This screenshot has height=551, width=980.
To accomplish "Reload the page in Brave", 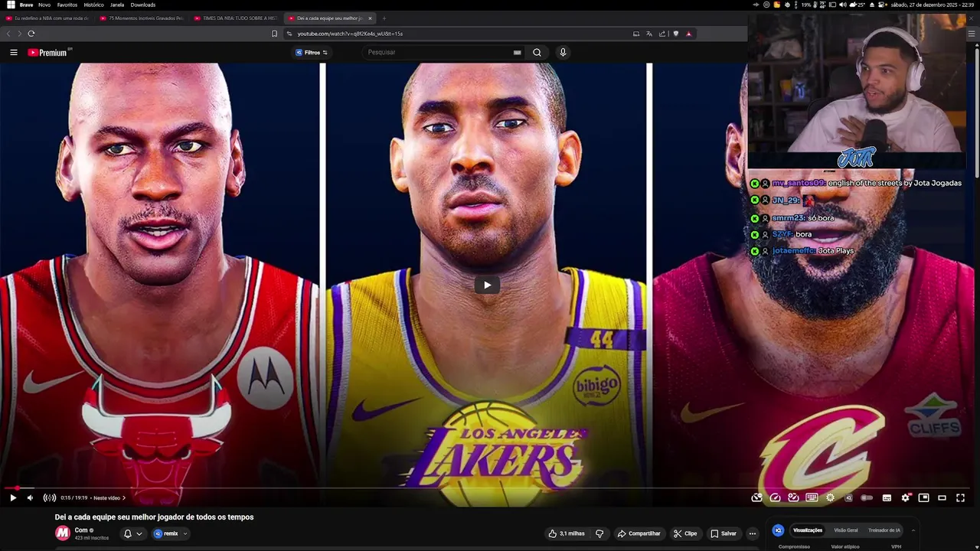I will click(31, 34).
